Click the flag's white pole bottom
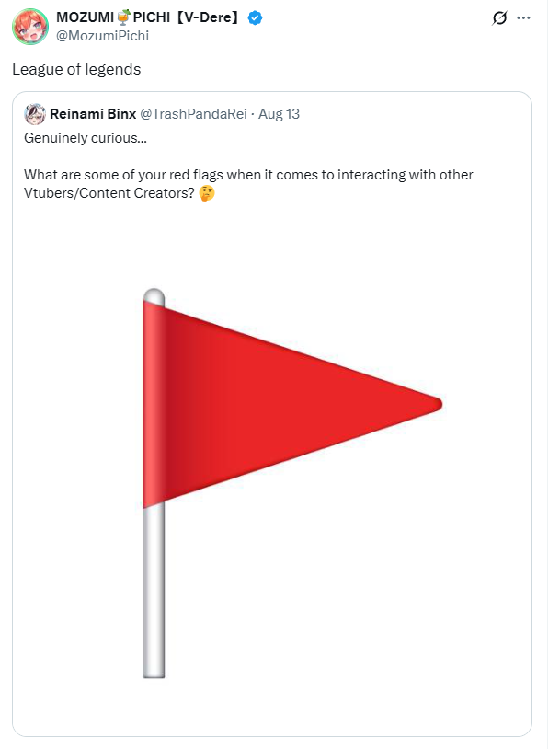This screenshot has width=560, height=749. click(x=154, y=664)
